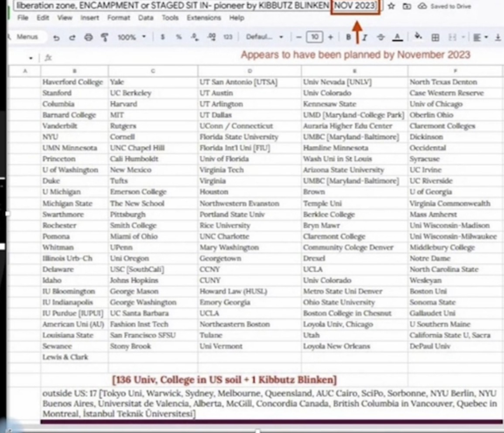The width and height of the screenshot is (504, 433).
Task: Select the cell containing UT San Antonio [UTSA]
Action: pyautogui.click(x=250, y=82)
